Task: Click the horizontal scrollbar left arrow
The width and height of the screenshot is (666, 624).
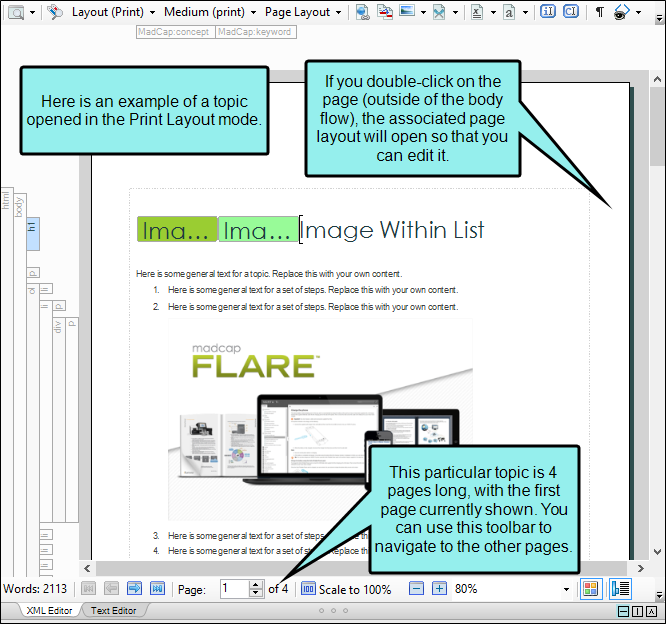Action: click(87, 568)
